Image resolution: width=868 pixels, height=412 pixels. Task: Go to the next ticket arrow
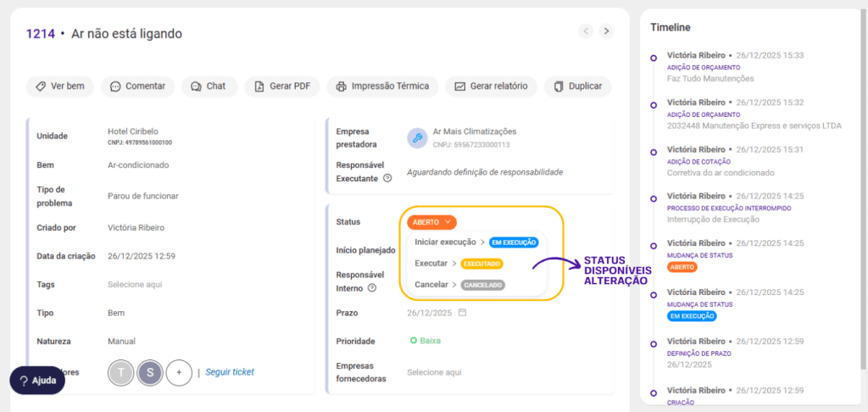(x=606, y=31)
